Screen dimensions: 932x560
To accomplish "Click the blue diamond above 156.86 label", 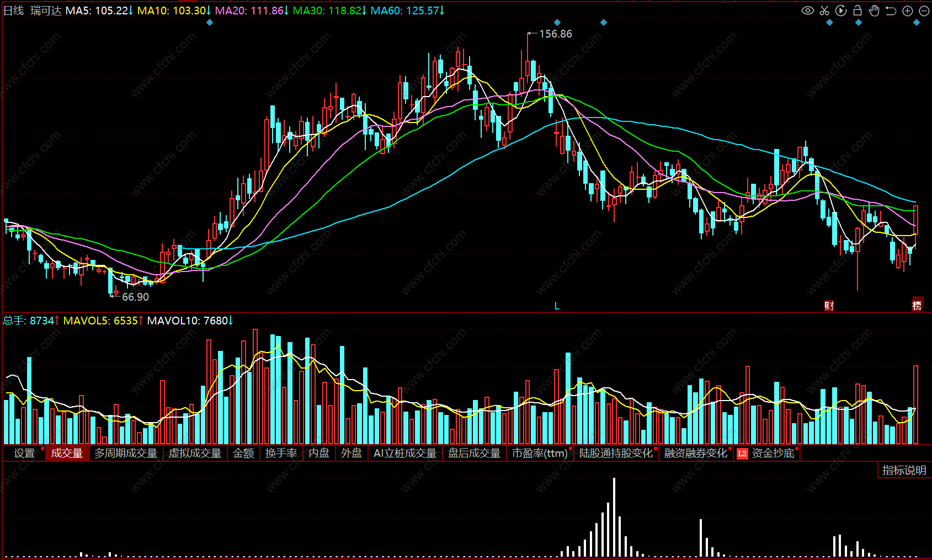I will 557,23.
